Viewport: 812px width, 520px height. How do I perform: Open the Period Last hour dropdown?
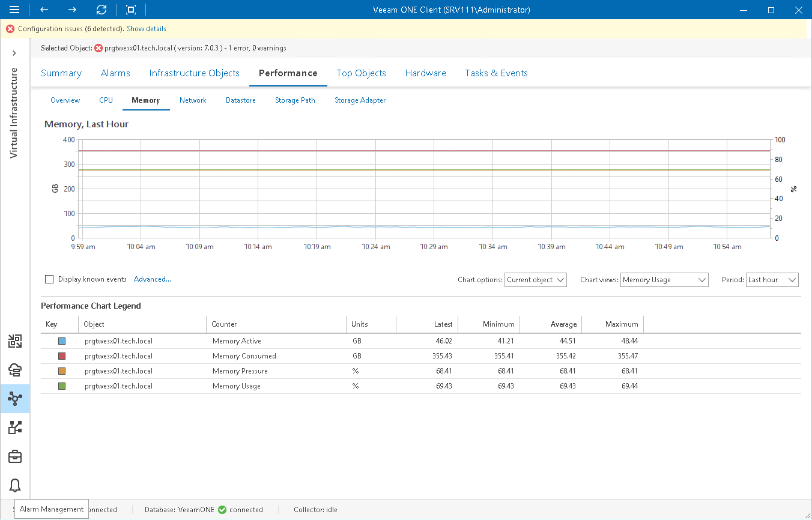click(x=772, y=280)
